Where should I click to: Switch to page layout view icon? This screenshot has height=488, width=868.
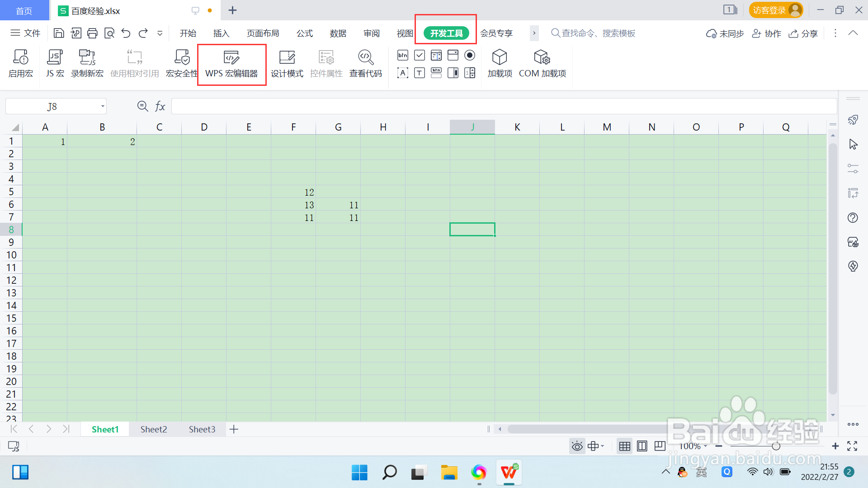point(642,446)
